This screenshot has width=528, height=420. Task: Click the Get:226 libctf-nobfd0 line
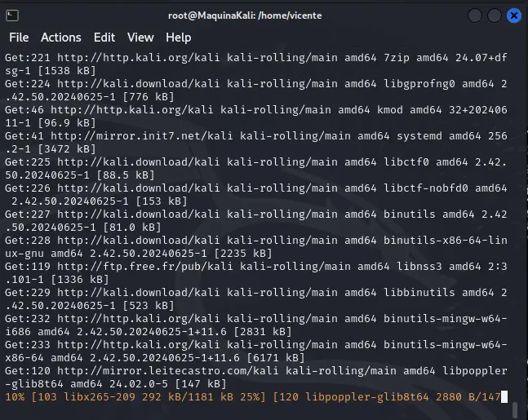tap(256, 195)
